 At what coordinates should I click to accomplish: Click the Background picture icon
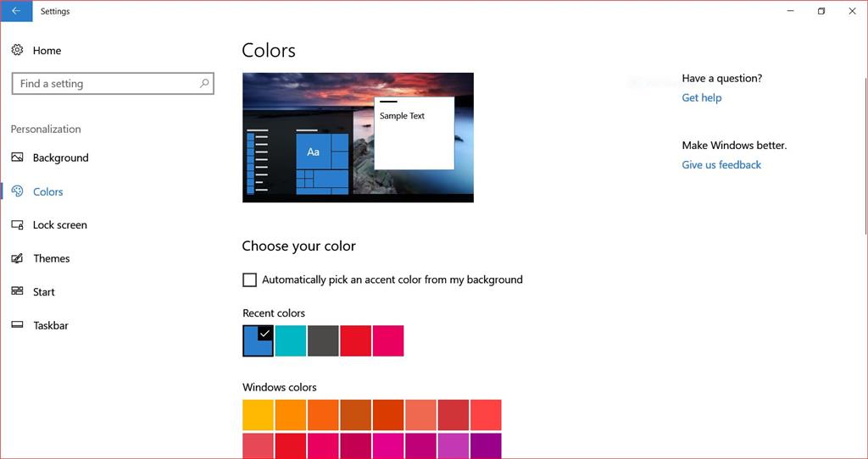(17, 157)
